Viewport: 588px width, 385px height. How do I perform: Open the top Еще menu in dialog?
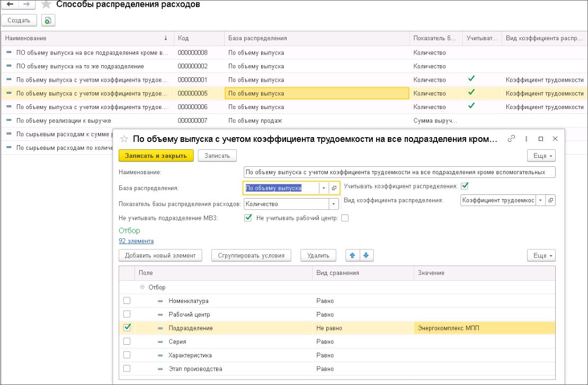(x=541, y=156)
